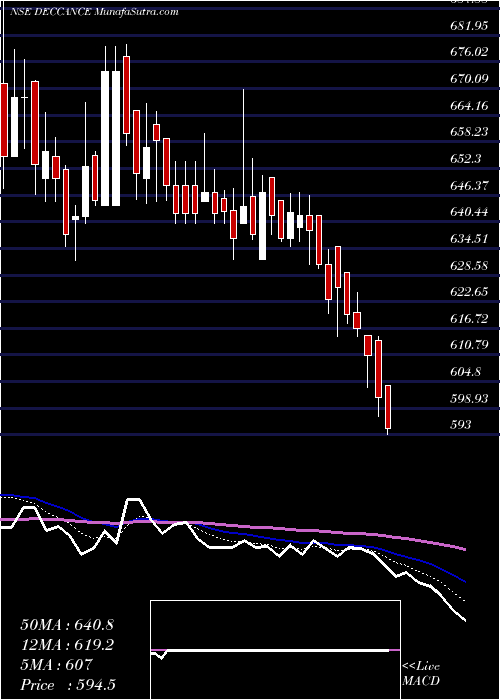Click the 670.09 price axis label
500x700 pixels.
pos(469,79)
